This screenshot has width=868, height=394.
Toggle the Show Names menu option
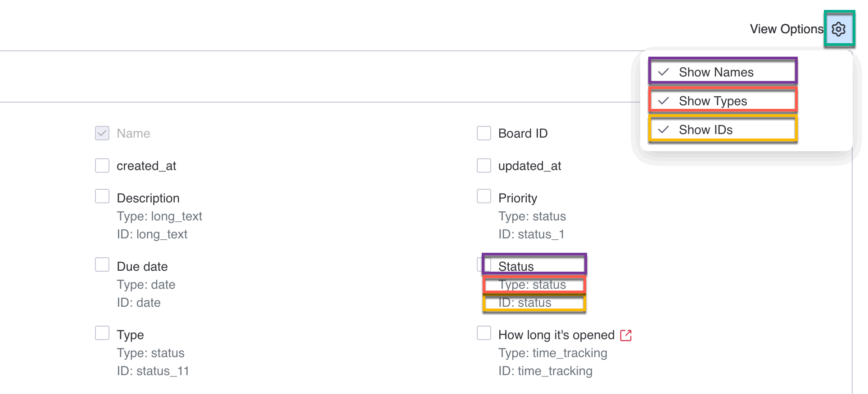(716, 72)
